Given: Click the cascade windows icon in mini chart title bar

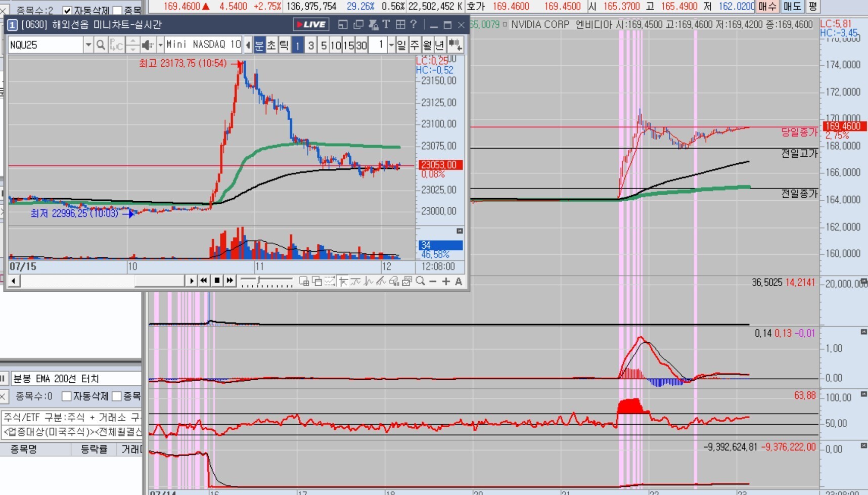Looking at the screenshot, I should [x=359, y=24].
